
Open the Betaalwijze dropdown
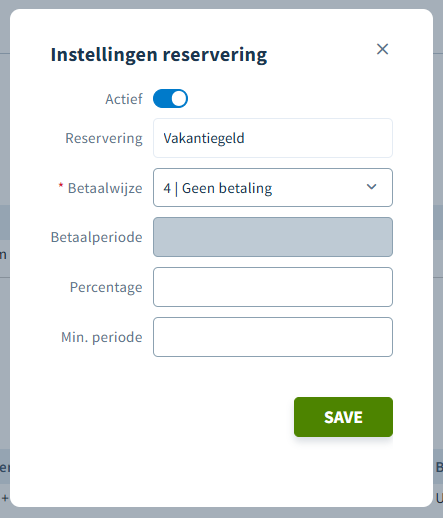pyautogui.click(x=273, y=188)
